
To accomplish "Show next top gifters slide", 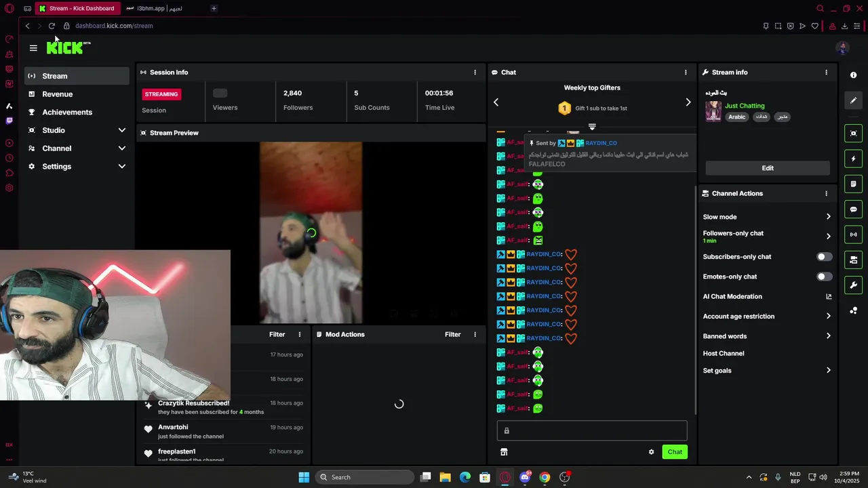I will 688,102.
